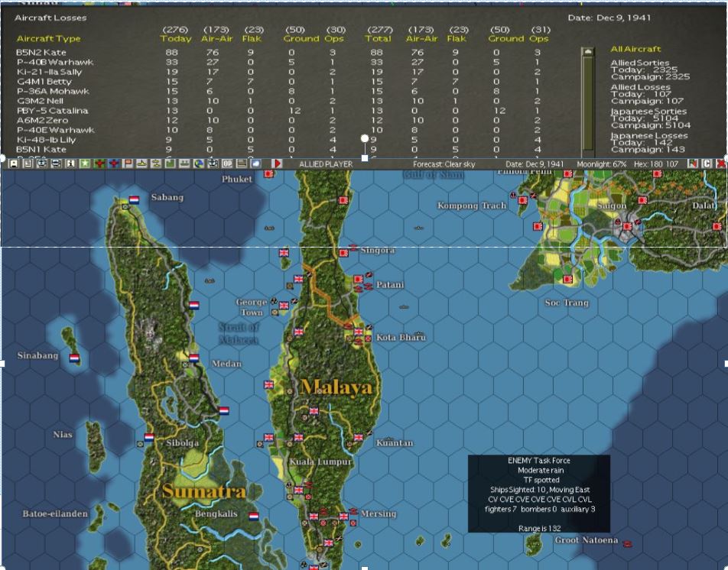Select the Dutch flag base at Sinabang

74,358
